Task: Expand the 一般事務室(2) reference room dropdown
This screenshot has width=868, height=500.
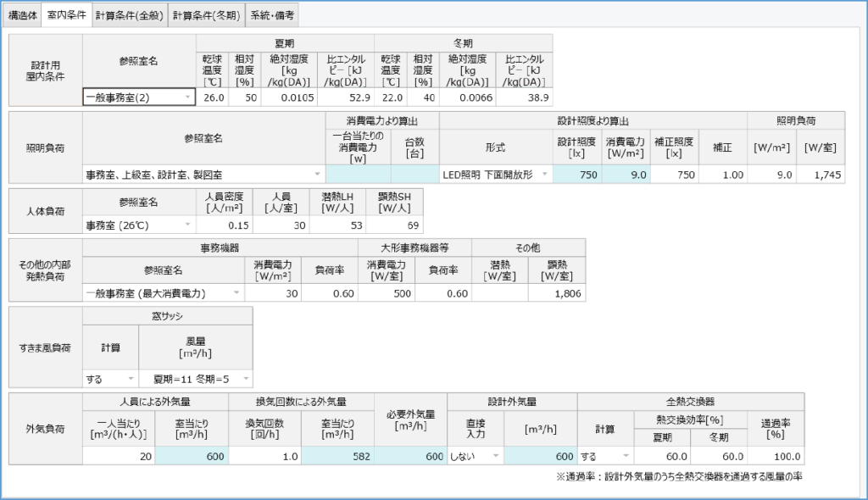Action: pyautogui.click(x=187, y=98)
